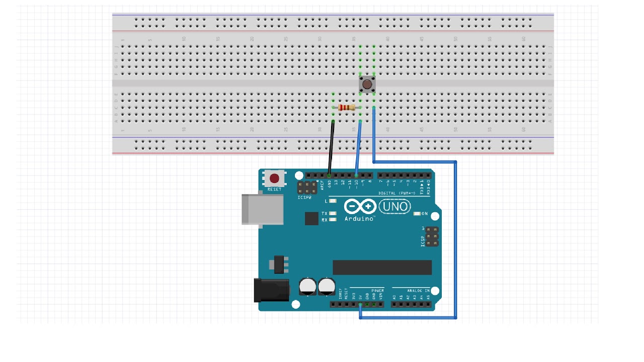
Task: Click the small square chip near TX
Action: pyautogui.click(x=311, y=218)
